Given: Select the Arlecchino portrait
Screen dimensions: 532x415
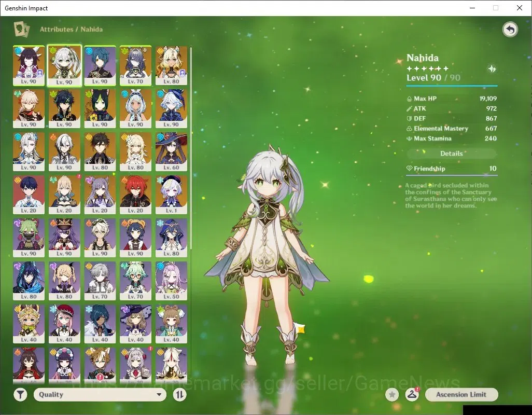Looking at the screenshot, I should pos(64,151).
